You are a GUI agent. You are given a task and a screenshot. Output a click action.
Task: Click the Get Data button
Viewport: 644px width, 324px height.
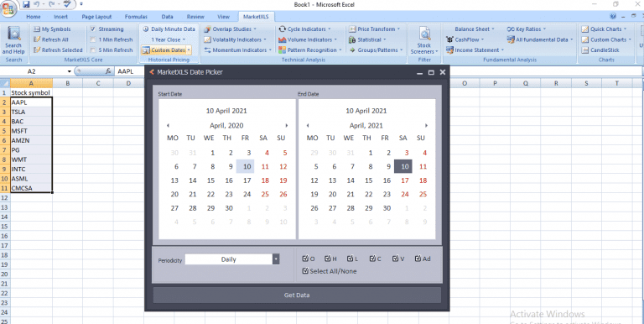pos(297,295)
